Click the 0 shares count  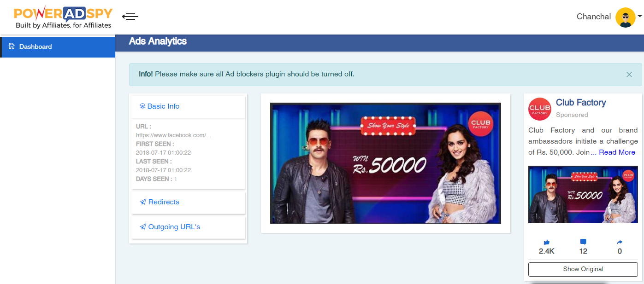pyautogui.click(x=620, y=251)
